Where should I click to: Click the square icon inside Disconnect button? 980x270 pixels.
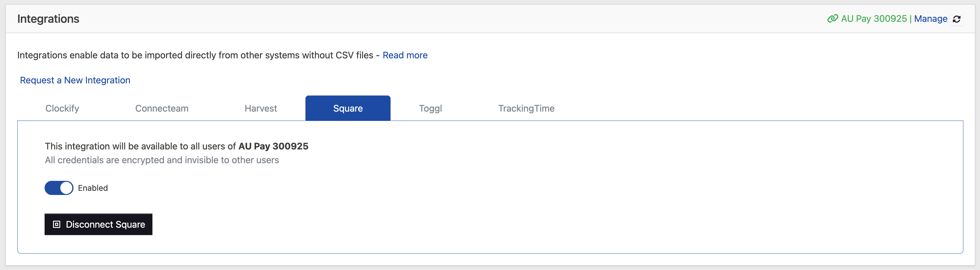coord(57,224)
